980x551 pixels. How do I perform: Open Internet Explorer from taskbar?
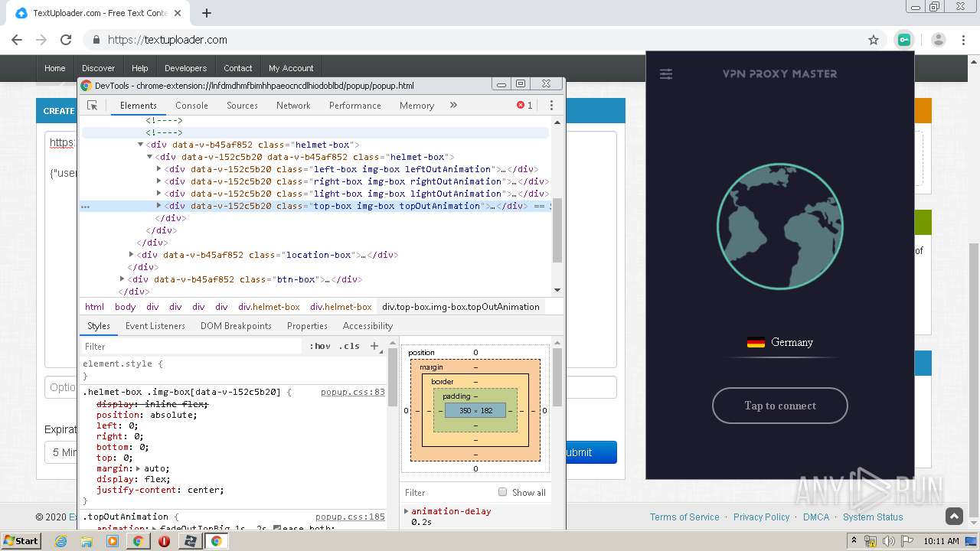click(61, 541)
